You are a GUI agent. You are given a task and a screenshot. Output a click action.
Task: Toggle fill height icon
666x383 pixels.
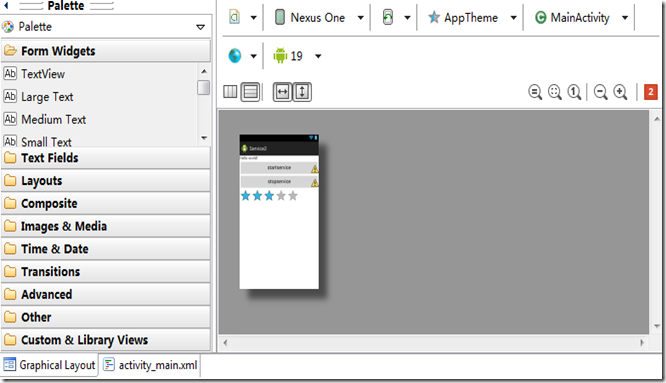[x=302, y=92]
